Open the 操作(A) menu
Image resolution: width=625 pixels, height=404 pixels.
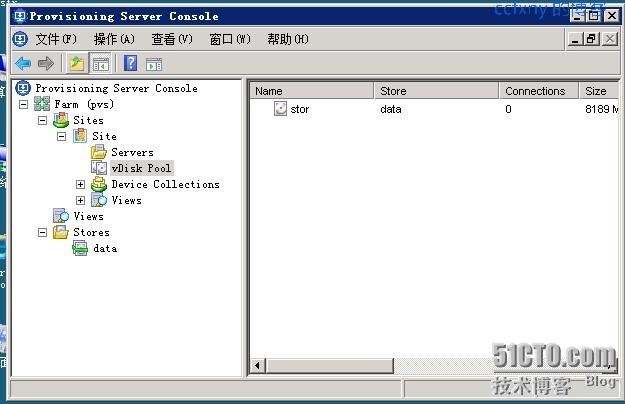pos(114,39)
